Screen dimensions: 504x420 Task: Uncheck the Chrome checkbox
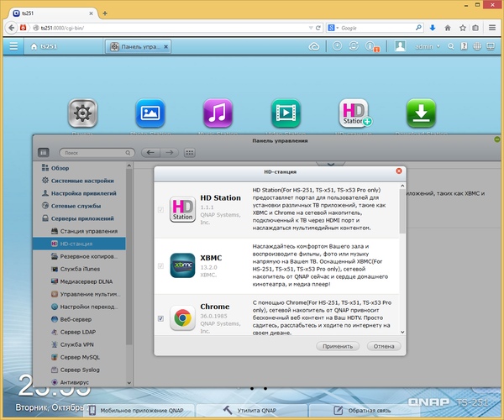[160, 318]
